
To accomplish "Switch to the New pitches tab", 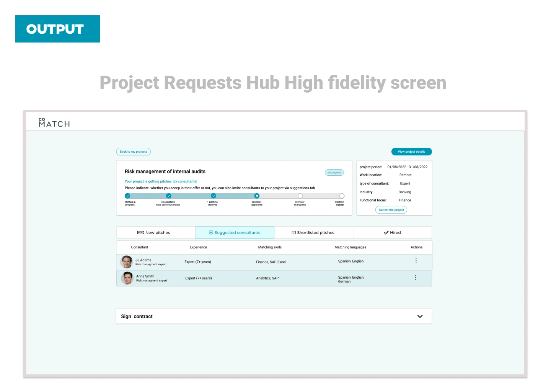I will point(156,233).
